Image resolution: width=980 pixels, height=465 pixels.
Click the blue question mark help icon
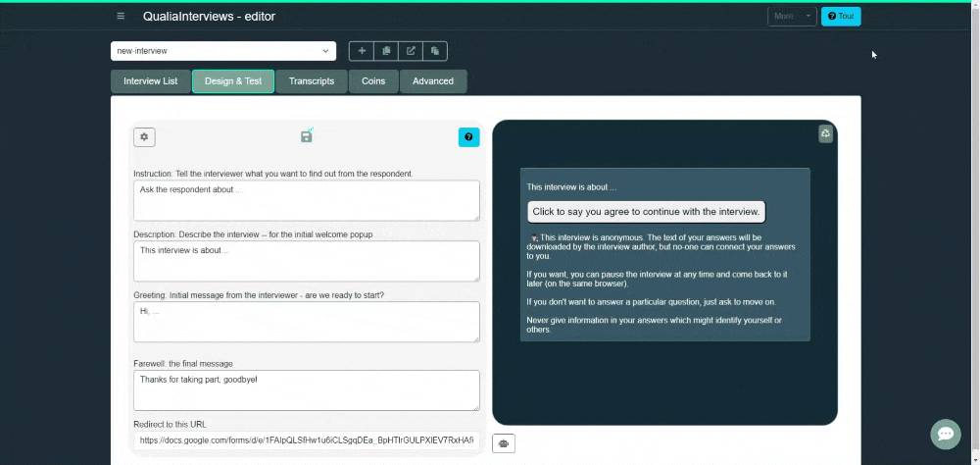click(x=468, y=137)
